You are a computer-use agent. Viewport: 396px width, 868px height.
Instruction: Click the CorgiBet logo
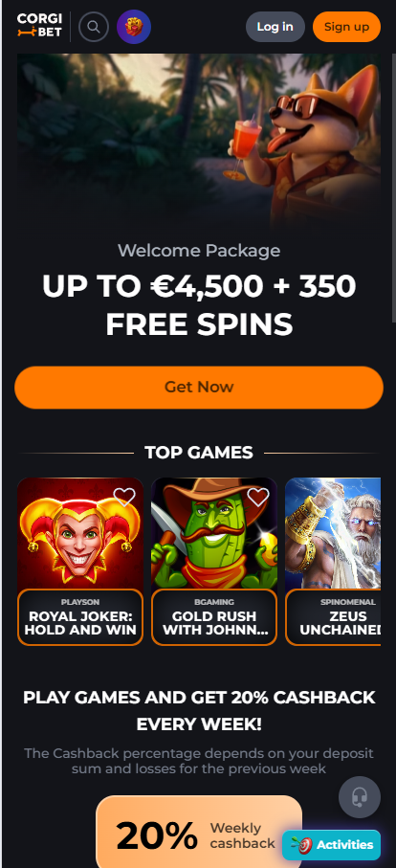coord(39,26)
